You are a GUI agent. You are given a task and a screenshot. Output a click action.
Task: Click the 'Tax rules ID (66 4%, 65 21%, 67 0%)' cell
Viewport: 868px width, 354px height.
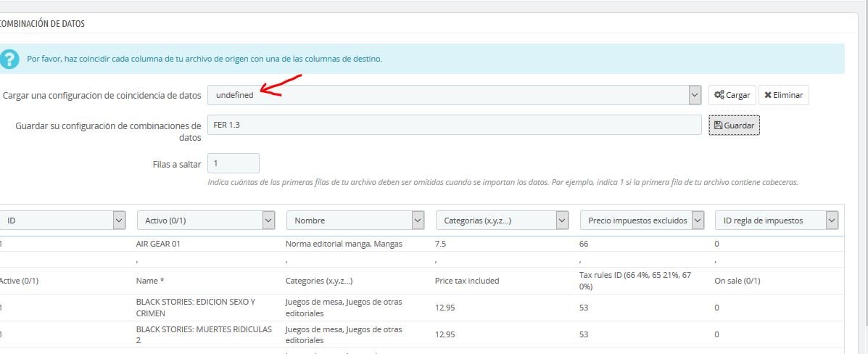click(635, 281)
